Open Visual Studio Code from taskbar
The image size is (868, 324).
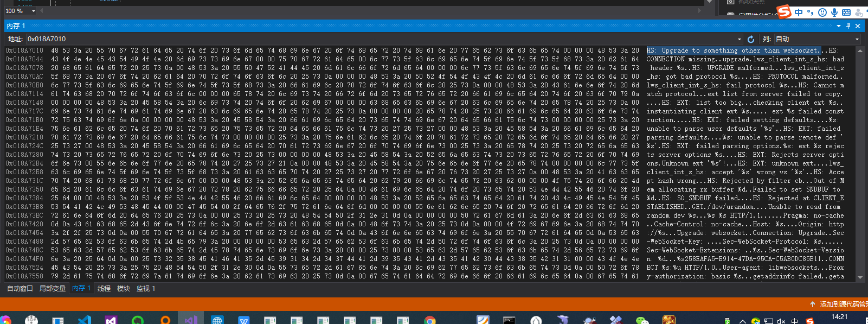pyautogui.click(x=84, y=320)
